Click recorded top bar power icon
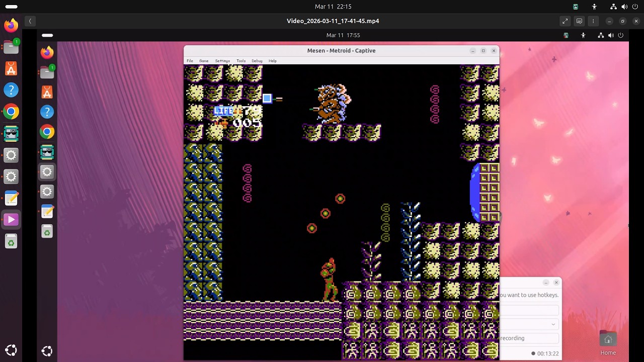Viewport: 644px width, 362px height. 620,35
